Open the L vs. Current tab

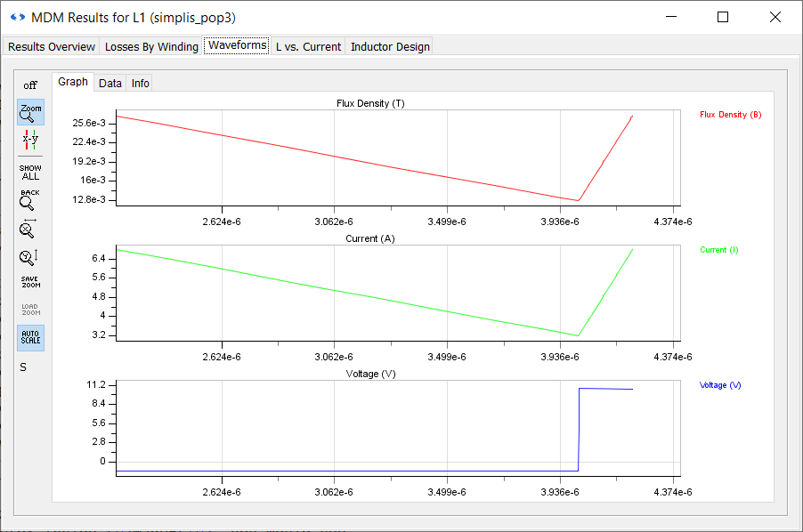[308, 46]
